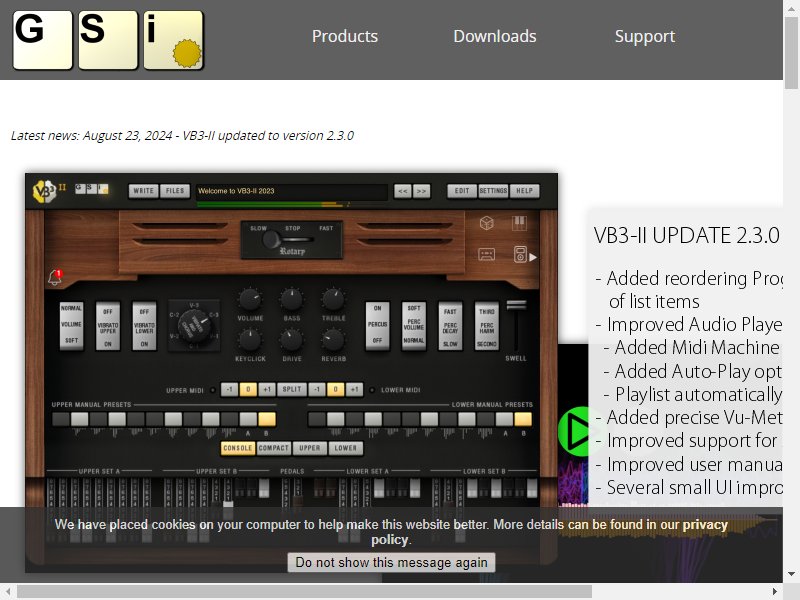Image resolution: width=800 pixels, height=600 pixels.
Task: Click the Upper MIDI -1 transpose button
Action: (230, 390)
